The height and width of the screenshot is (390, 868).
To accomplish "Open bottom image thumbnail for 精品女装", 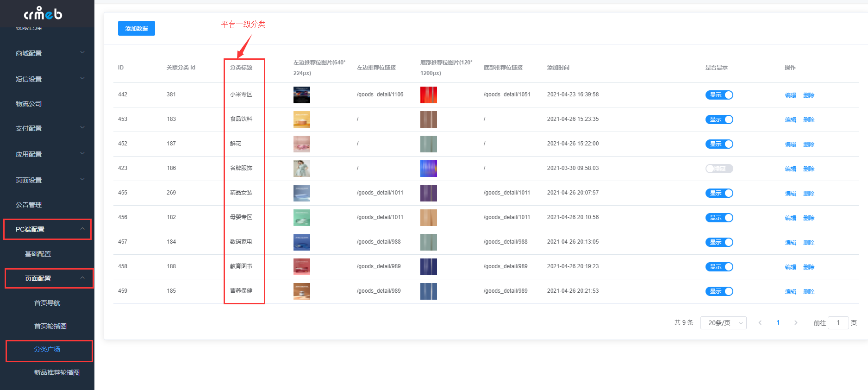I will [x=429, y=193].
